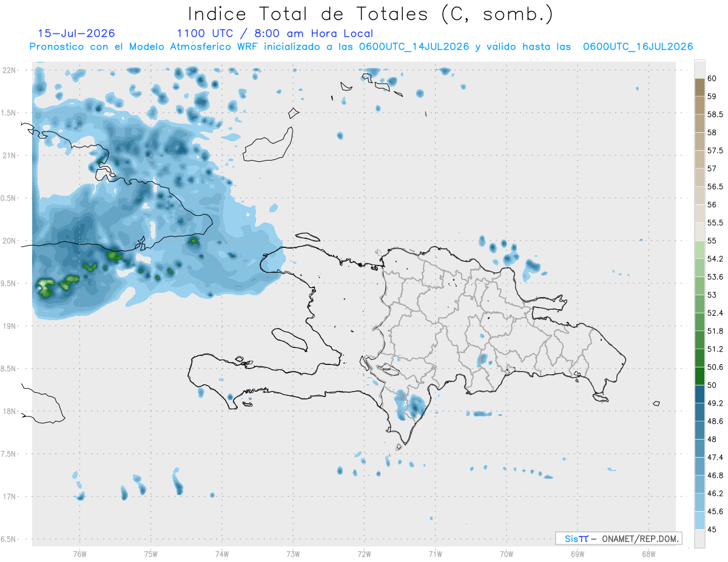The width and height of the screenshot is (728, 562).
Task: Click the longitude label '69W'
Action: click(577, 554)
